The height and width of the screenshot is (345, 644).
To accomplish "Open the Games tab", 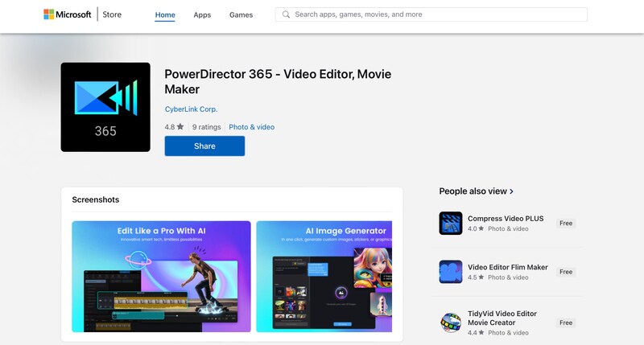I will pyautogui.click(x=241, y=14).
